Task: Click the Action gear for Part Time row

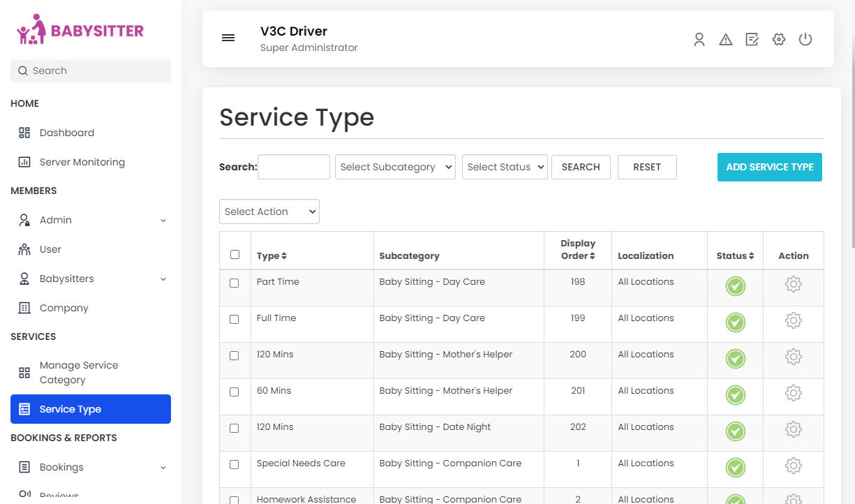Action: pos(793,285)
